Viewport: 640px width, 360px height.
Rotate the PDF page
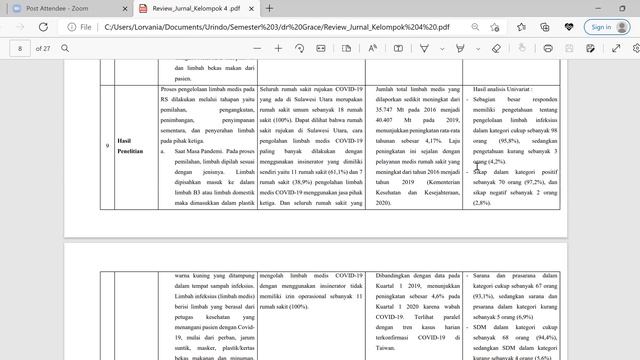tap(300, 48)
